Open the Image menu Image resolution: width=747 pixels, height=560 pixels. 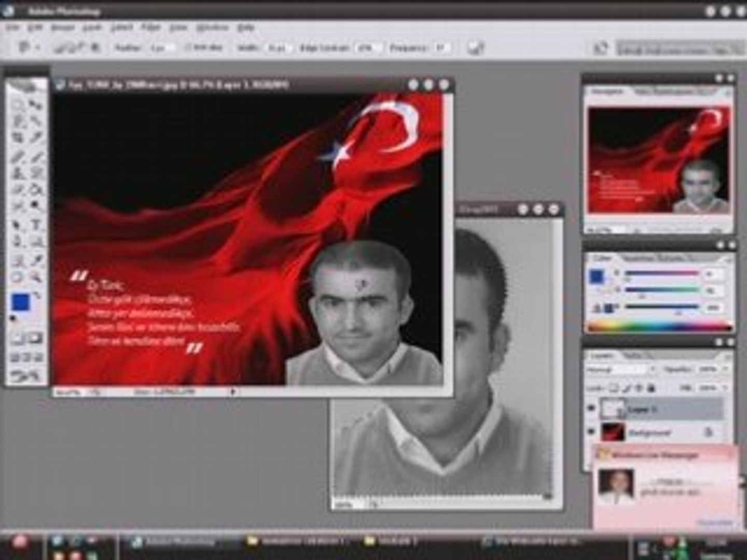pos(62,27)
